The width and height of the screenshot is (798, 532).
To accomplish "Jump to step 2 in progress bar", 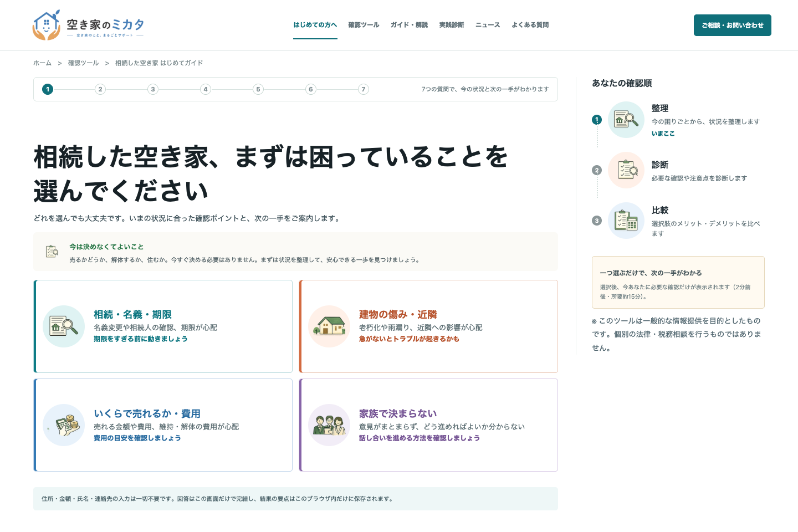I will pyautogui.click(x=100, y=89).
